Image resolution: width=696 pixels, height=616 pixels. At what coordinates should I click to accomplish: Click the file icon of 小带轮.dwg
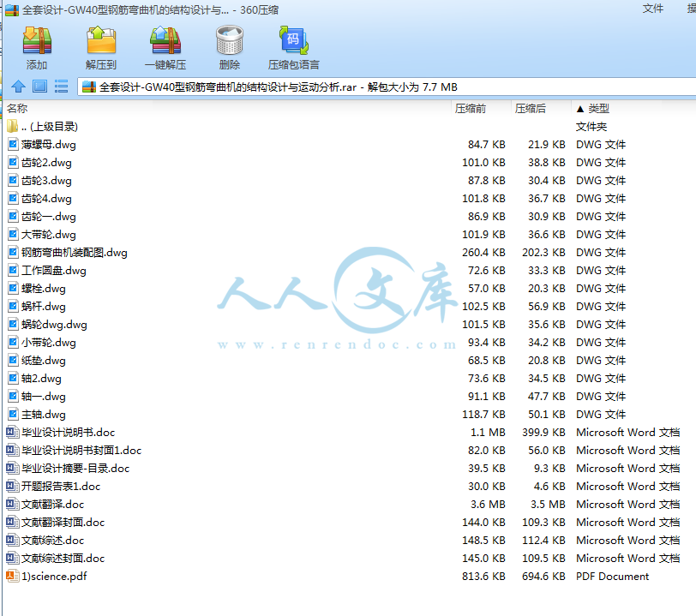[x=14, y=342]
